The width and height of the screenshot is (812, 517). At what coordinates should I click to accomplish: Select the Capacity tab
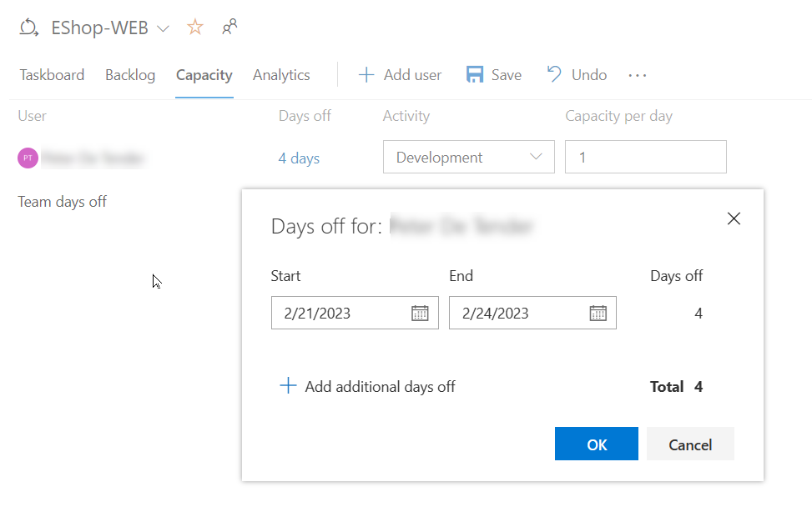(204, 75)
